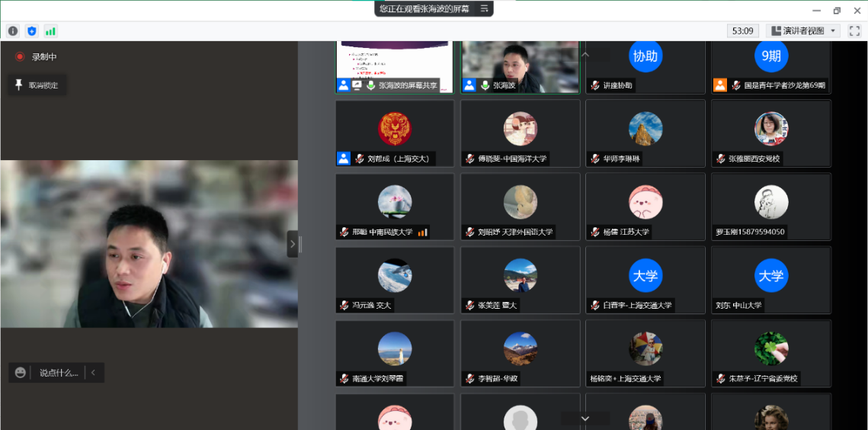Click the muted mic beside 白晋宇-上海交通大学
The image size is (868, 430).
[x=595, y=305]
